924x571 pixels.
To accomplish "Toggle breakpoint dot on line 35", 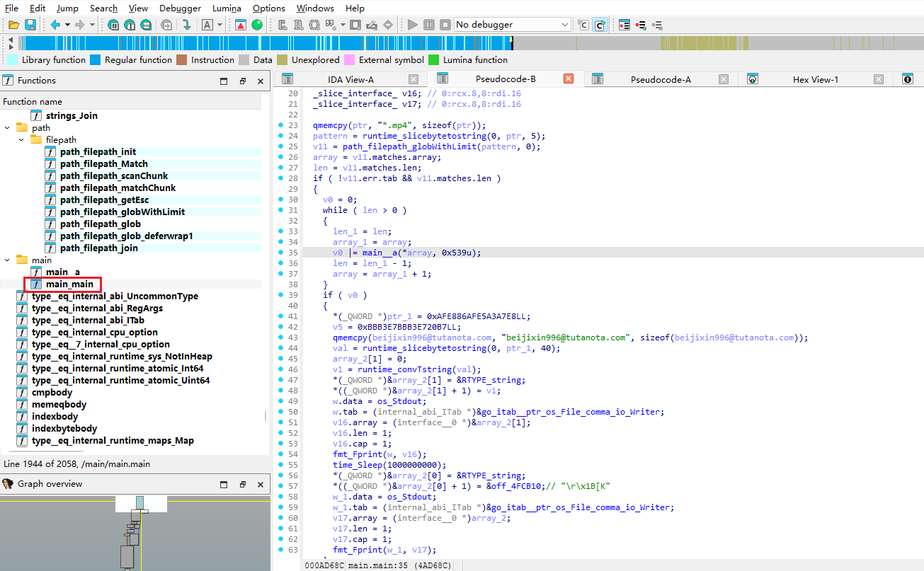I will pos(281,253).
